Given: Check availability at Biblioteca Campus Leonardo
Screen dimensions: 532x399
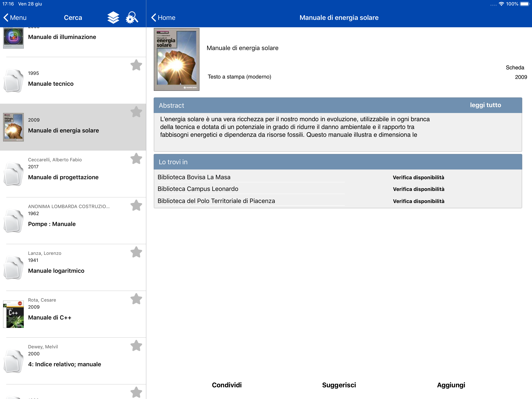Looking at the screenshot, I should (418, 189).
